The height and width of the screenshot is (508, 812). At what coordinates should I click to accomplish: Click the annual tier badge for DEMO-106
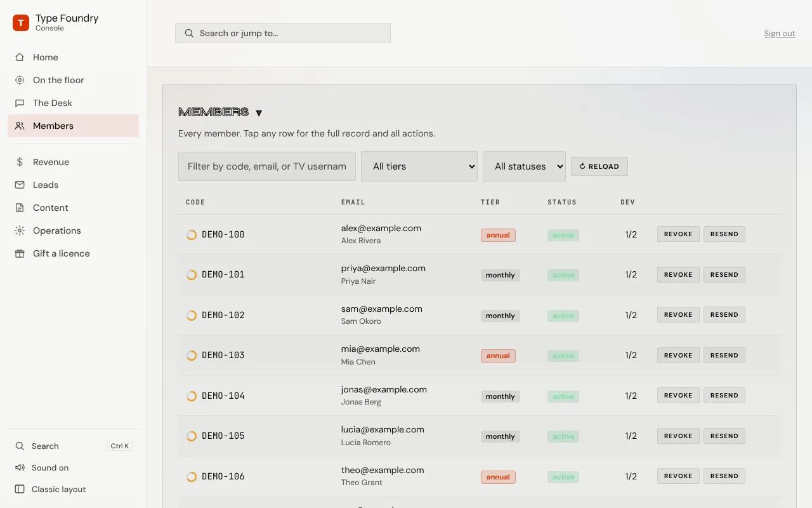pos(498,477)
